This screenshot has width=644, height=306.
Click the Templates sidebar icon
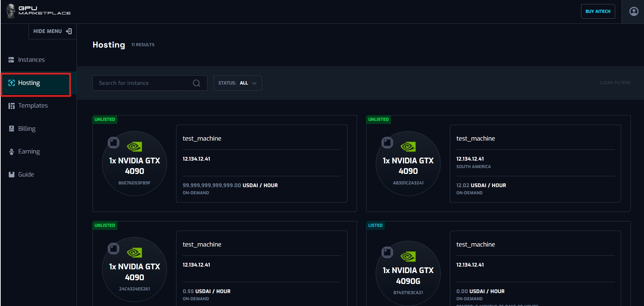[11, 106]
